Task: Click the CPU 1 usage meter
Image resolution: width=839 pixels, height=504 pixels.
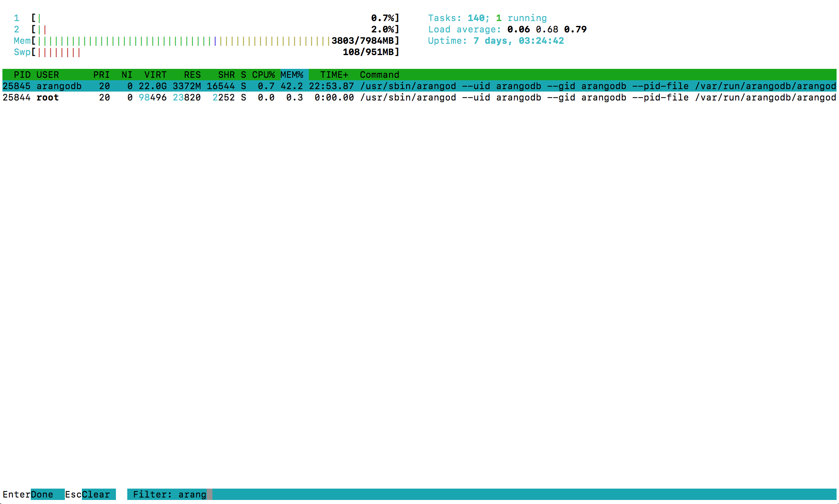Action: (182, 18)
